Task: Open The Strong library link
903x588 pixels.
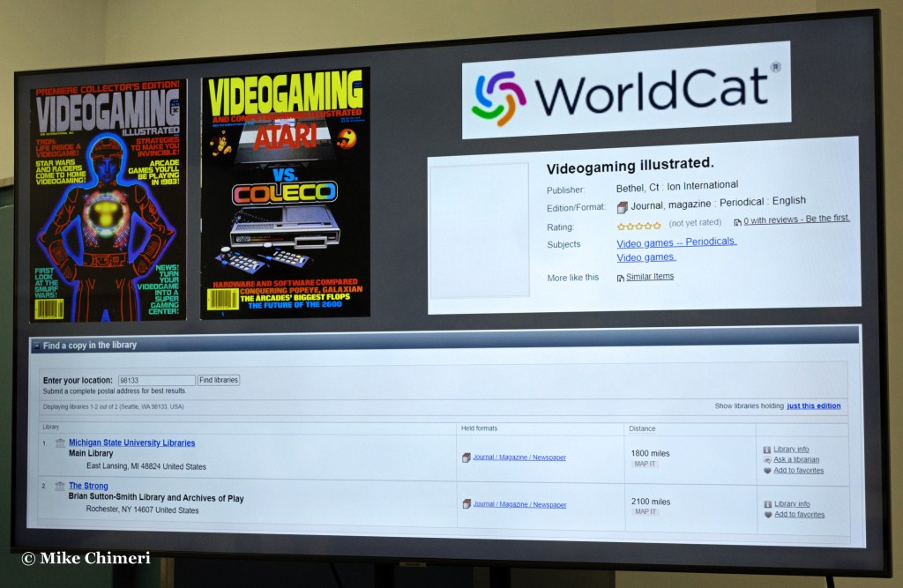Action: 88,486
